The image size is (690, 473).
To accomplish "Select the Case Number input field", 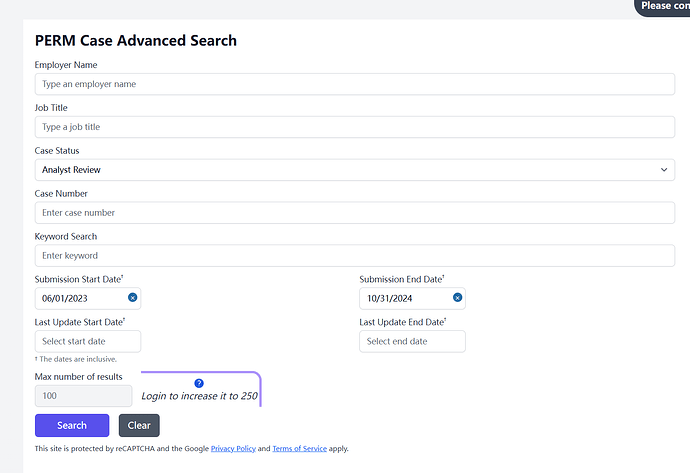I will pyautogui.click(x=354, y=213).
